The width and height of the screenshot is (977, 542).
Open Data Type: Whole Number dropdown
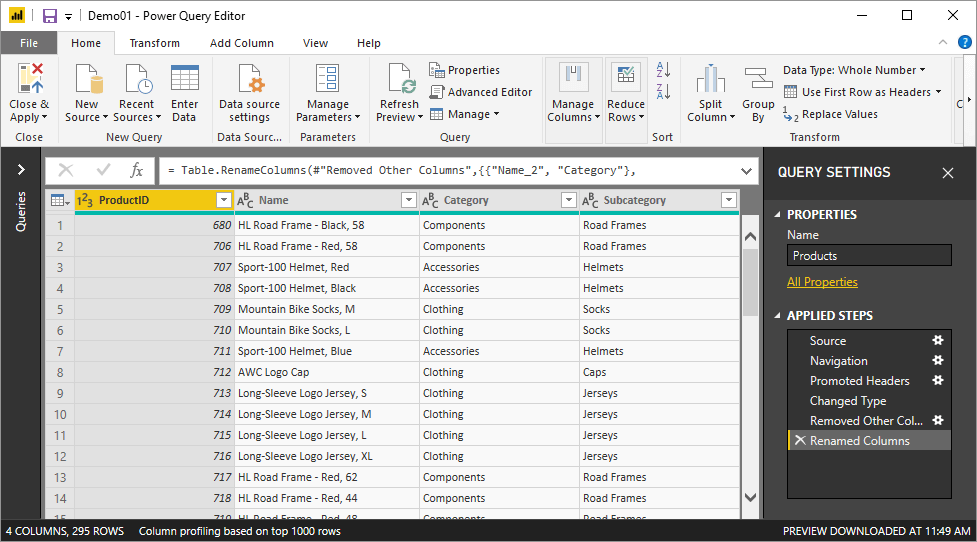tap(854, 70)
